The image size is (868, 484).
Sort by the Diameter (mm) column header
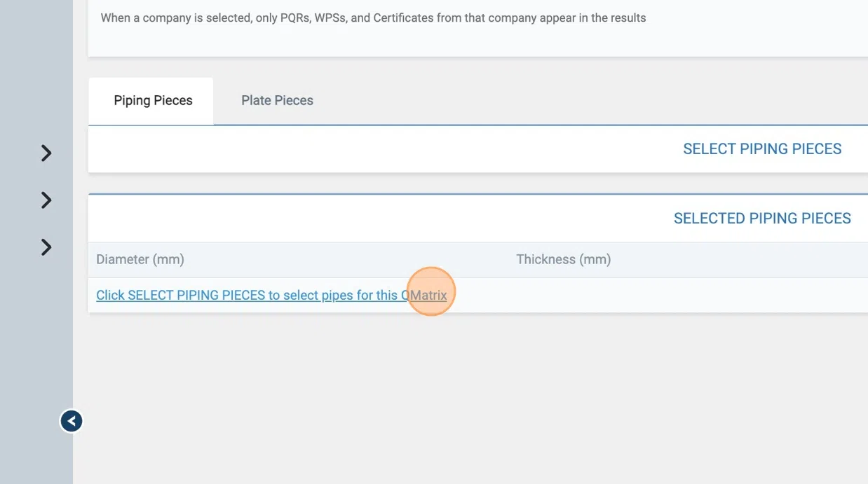(140, 260)
